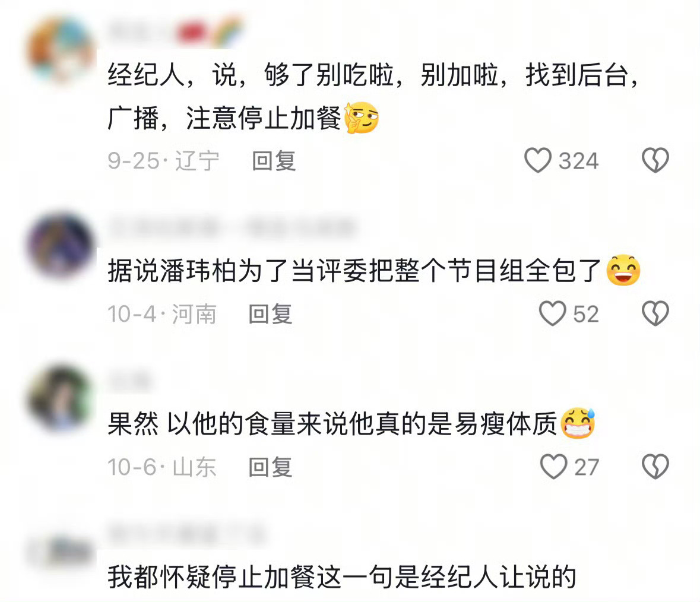Open the first commenter's colorful avatar
Image resolution: width=700 pixels, height=602 pixels.
click(x=61, y=49)
